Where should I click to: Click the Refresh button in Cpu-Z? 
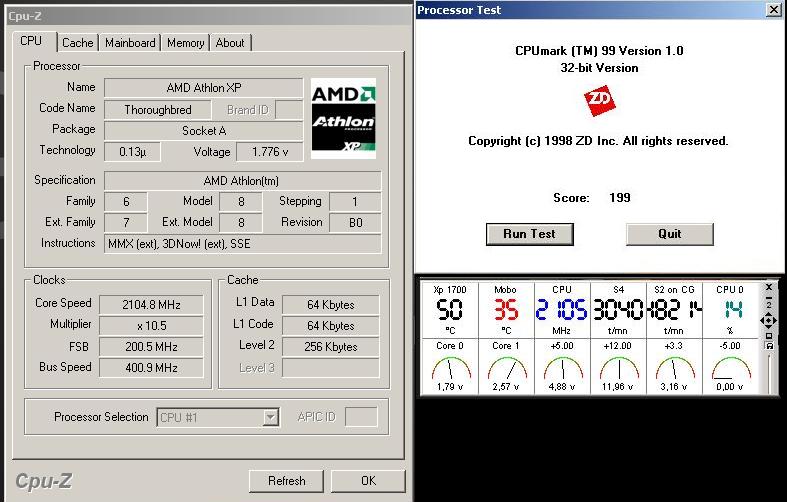pyautogui.click(x=286, y=481)
